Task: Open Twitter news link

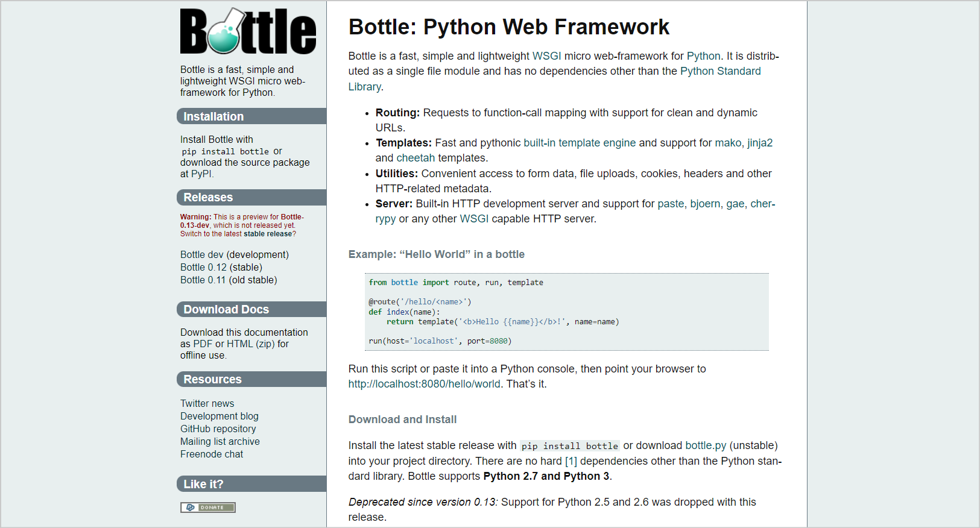Action: point(207,403)
